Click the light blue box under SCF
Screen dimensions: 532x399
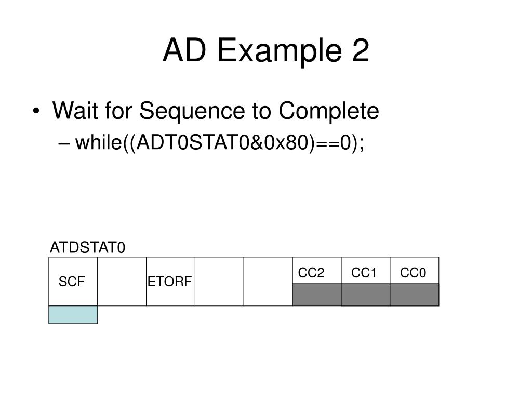coord(73,314)
